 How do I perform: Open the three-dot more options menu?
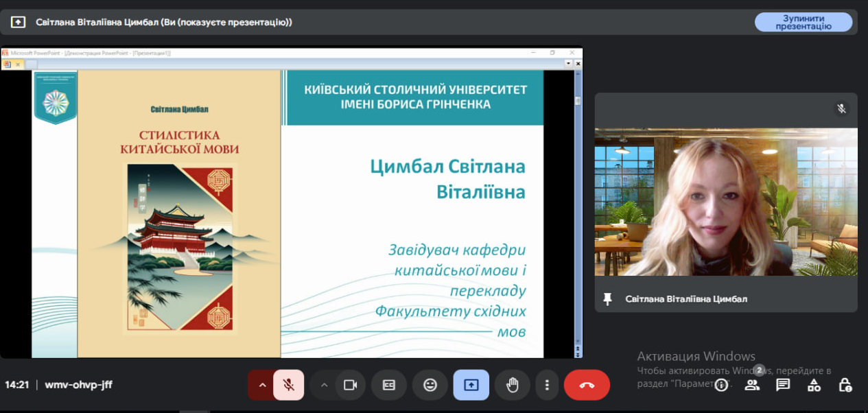(x=547, y=385)
